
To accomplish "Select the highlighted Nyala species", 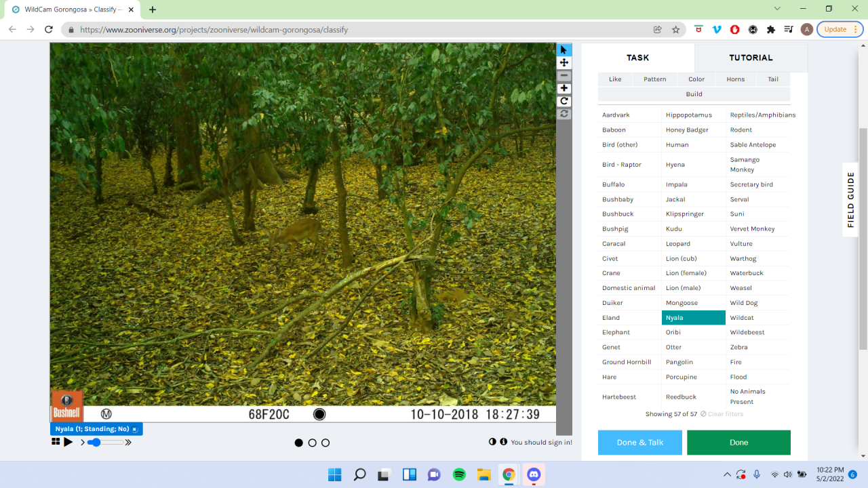I will 694,318.
